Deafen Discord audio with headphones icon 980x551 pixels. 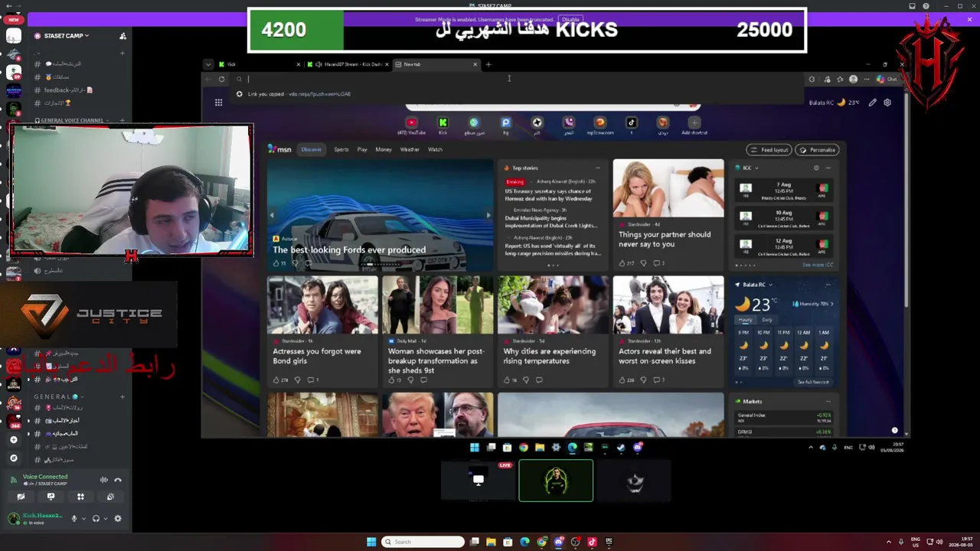click(x=96, y=519)
